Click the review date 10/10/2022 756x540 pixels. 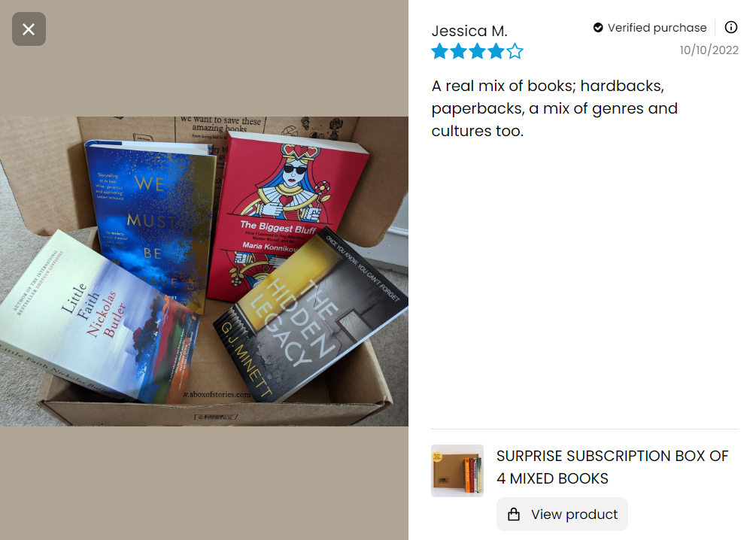tap(709, 50)
